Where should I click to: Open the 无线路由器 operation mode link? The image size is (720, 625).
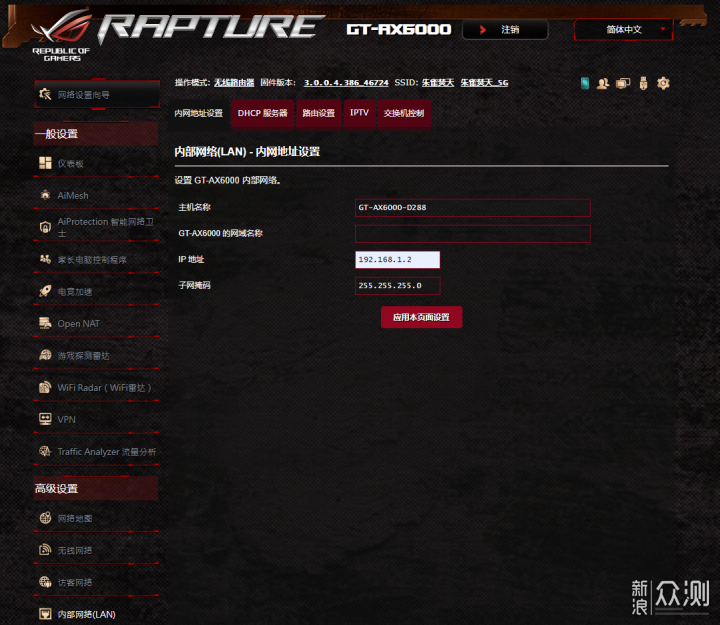pyautogui.click(x=234, y=83)
